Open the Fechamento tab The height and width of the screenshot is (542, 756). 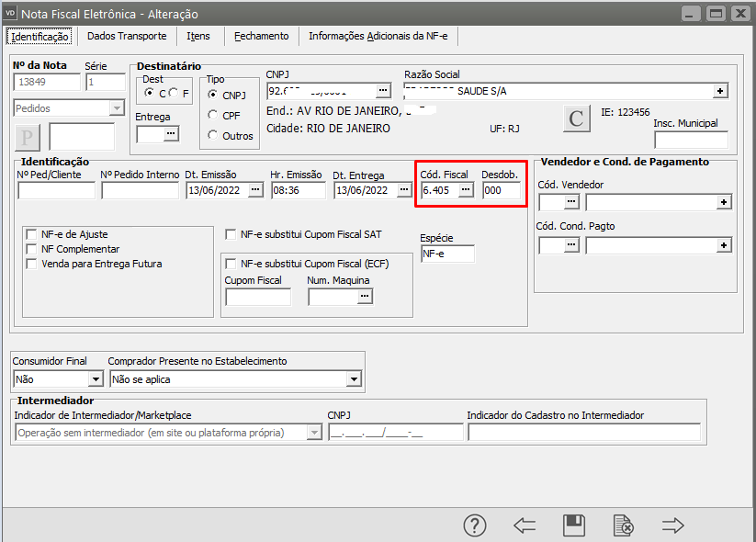coord(261,36)
